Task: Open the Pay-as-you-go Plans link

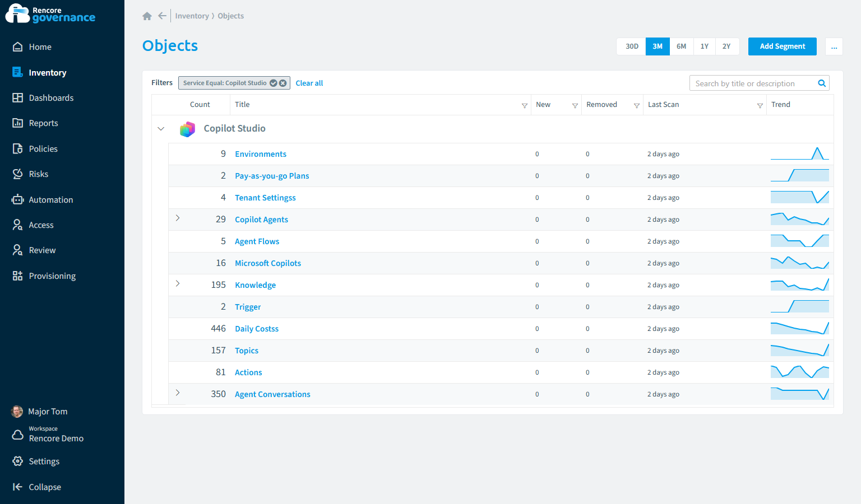Action: (272, 176)
